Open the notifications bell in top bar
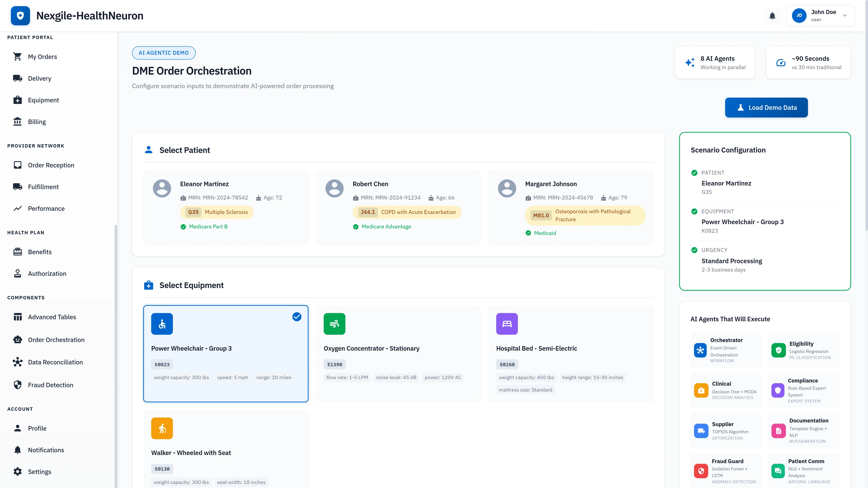 pos(772,16)
